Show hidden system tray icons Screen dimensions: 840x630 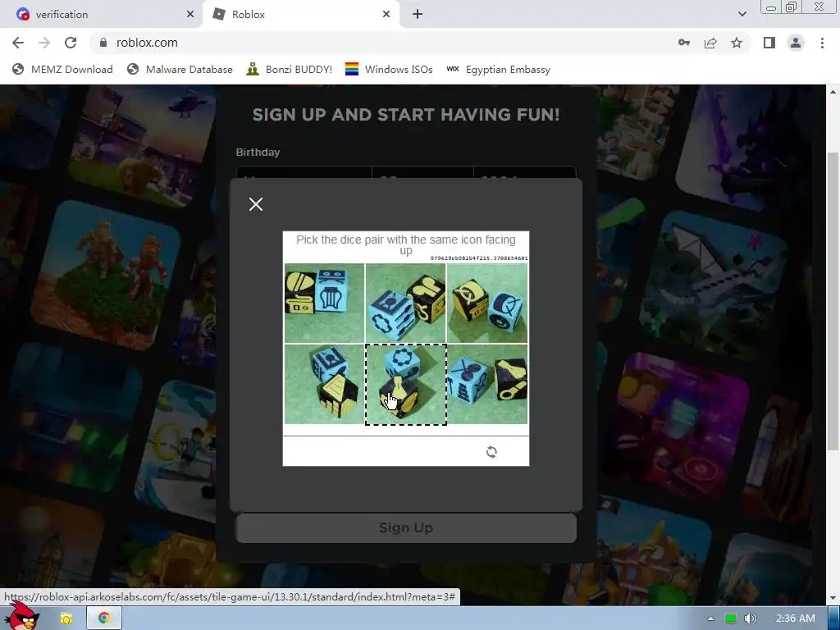(710, 619)
